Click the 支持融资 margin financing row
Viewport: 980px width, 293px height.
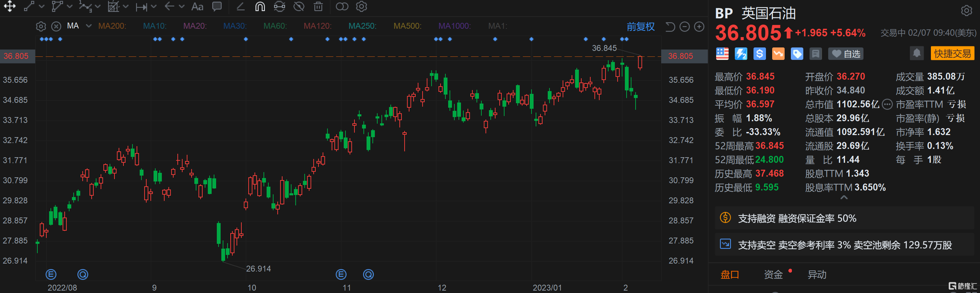(844, 218)
